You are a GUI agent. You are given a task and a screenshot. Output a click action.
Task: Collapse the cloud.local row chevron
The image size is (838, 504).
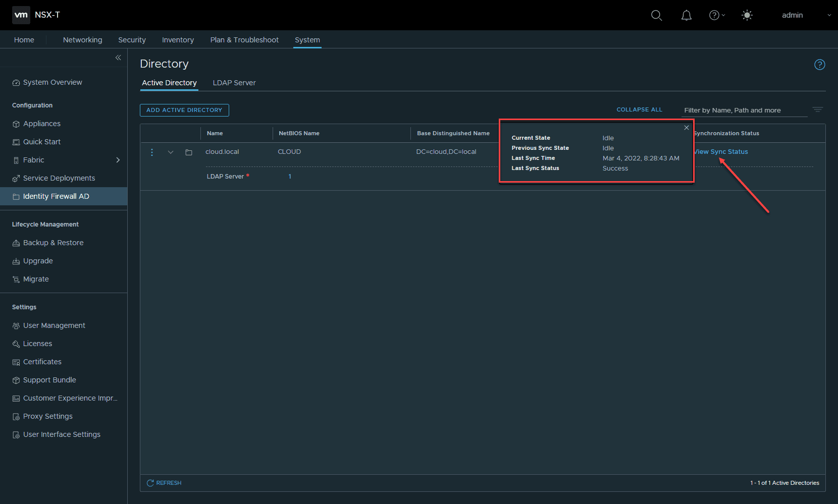pos(171,152)
